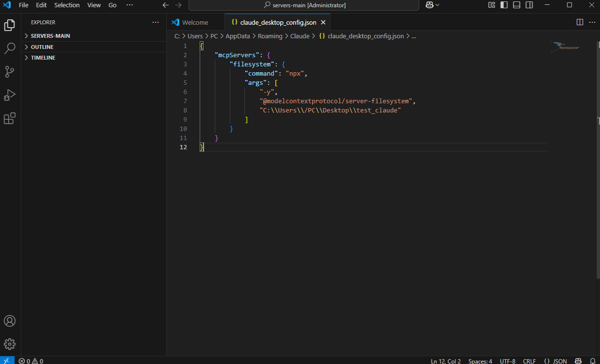The width and height of the screenshot is (600, 364).
Task: Toggle the Primary Side Bar layout button
Action: 504,5
